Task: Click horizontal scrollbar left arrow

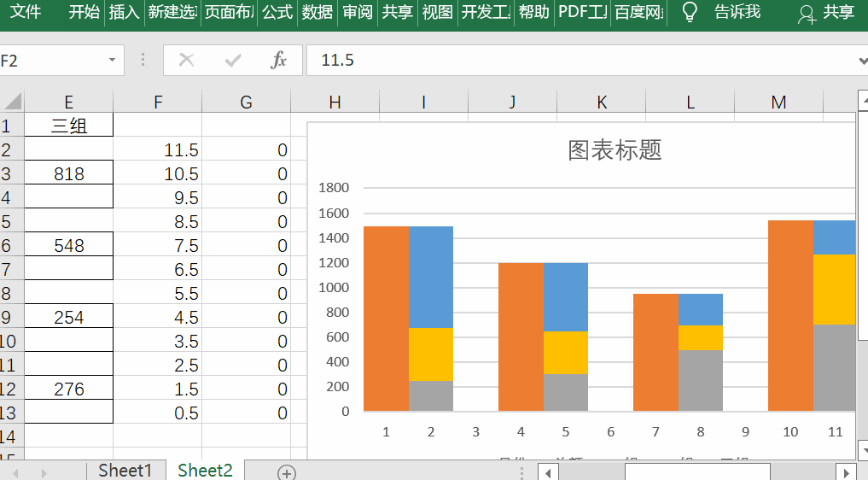Action: [548, 473]
